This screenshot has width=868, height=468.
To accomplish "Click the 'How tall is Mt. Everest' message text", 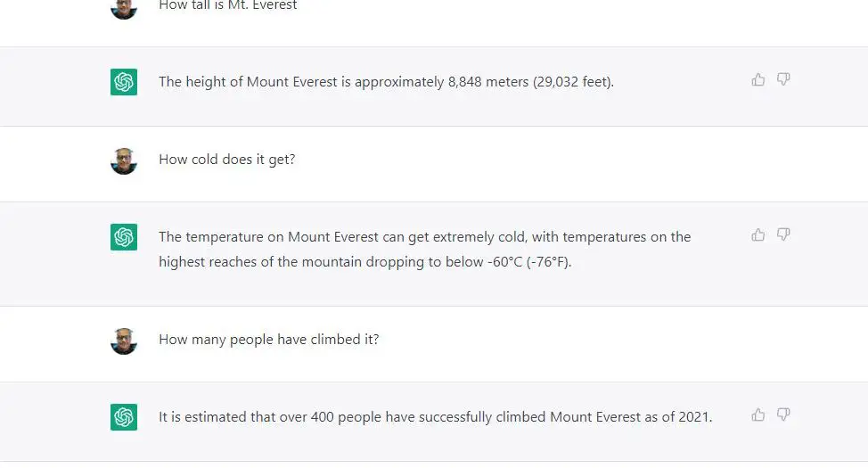I will pos(228,5).
